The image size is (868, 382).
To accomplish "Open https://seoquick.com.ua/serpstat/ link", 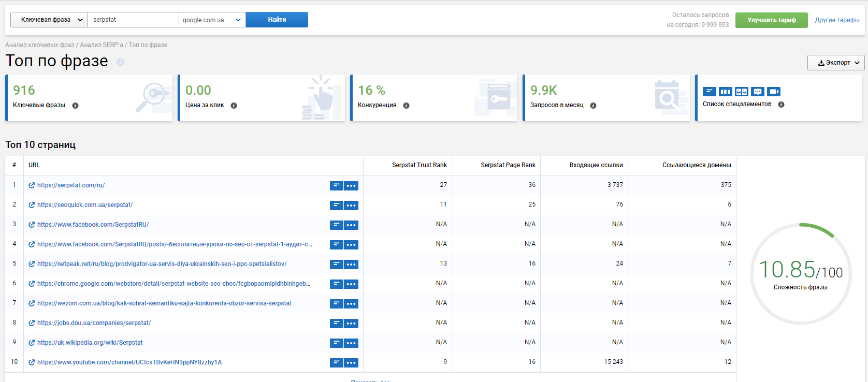I will point(85,205).
